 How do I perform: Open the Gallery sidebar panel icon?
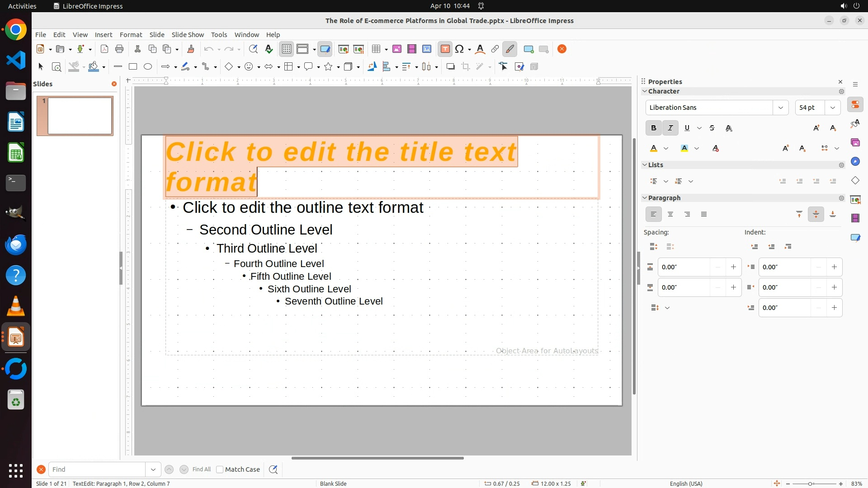point(855,142)
